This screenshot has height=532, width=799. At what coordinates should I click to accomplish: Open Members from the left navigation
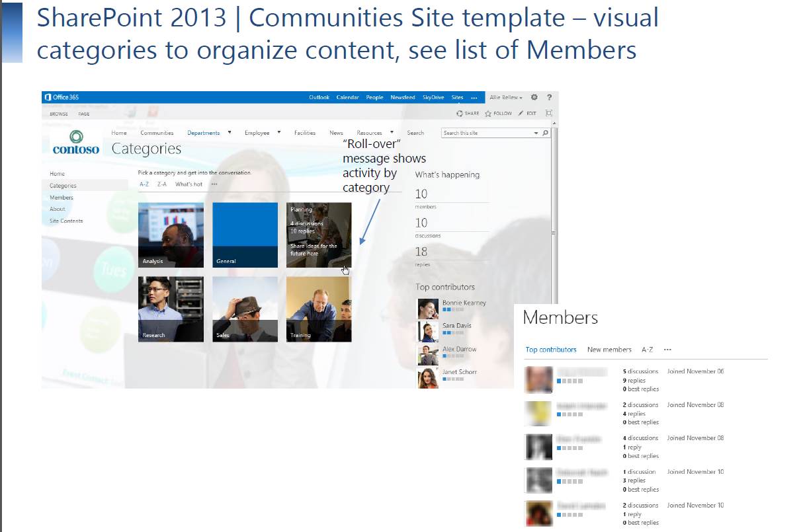(61, 197)
